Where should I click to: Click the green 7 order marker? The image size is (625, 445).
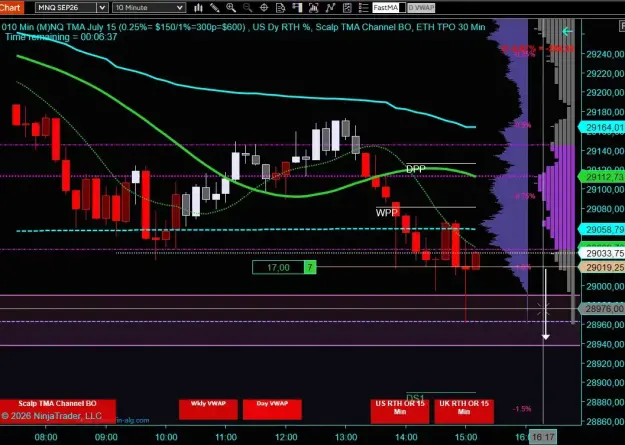point(310,267)
